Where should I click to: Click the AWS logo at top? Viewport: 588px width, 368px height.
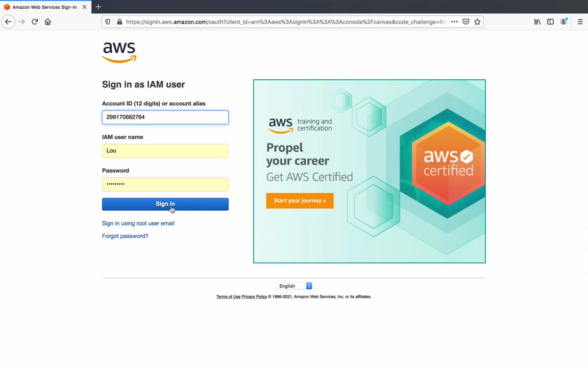click(x=119, y=52)
